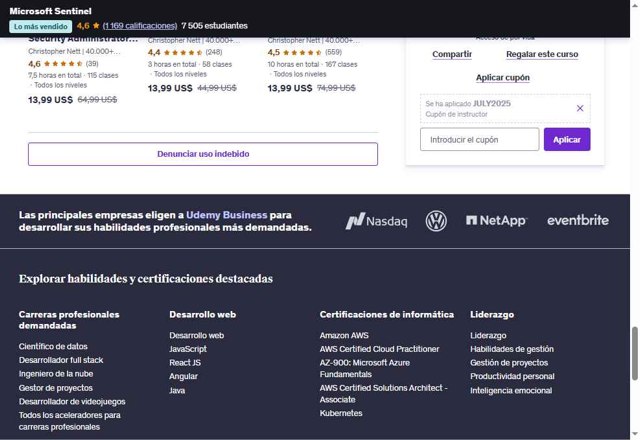Open Desarrollador full stack link

click(61, 360)
